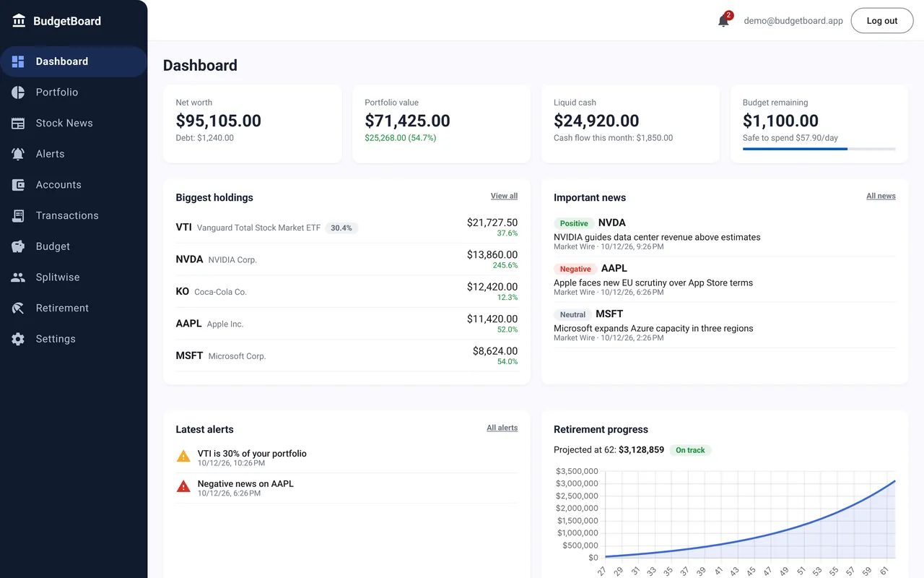Image resolution: width=924 pixels, height=578 pixels.
Task: Click the Retirement beach umbrella icon
Action: tap(18, 309)
